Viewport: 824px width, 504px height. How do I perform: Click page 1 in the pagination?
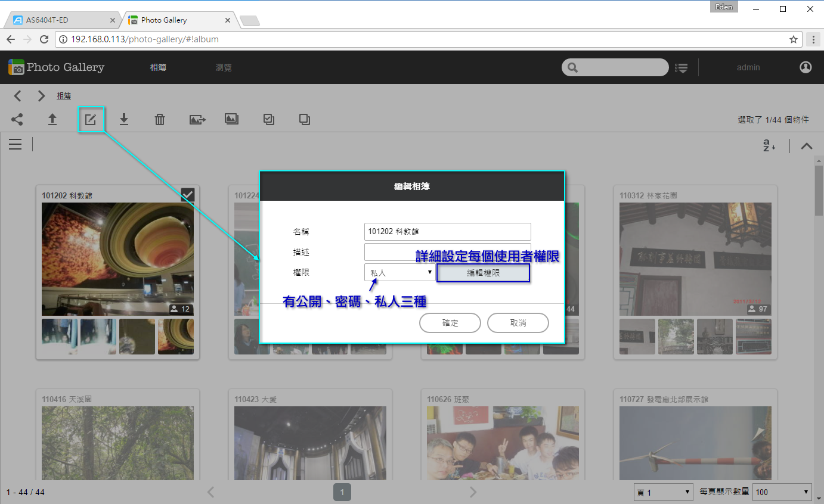click(x=342, y=493)
